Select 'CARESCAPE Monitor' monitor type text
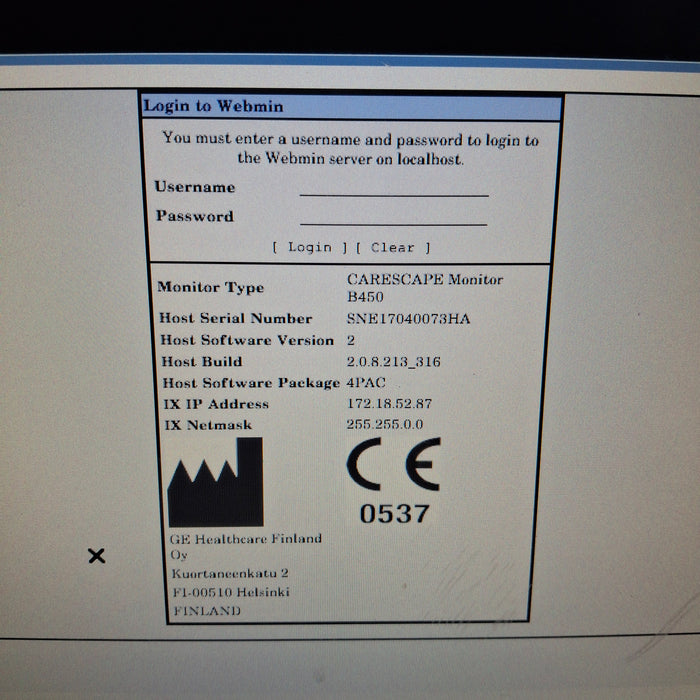Viewport: 700px width, 700px height. 425,279
